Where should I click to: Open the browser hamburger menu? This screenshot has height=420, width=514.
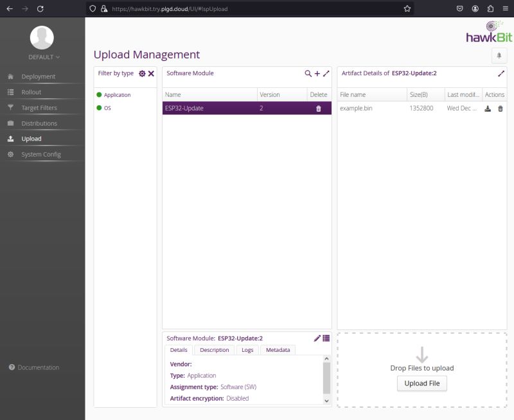coord(505,9)
